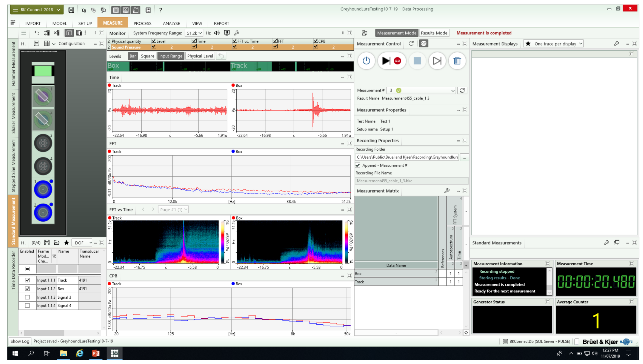This screenshot has width=643, height=364.
Task: Click the save icon in top toolbar
Action: (71, 10)
